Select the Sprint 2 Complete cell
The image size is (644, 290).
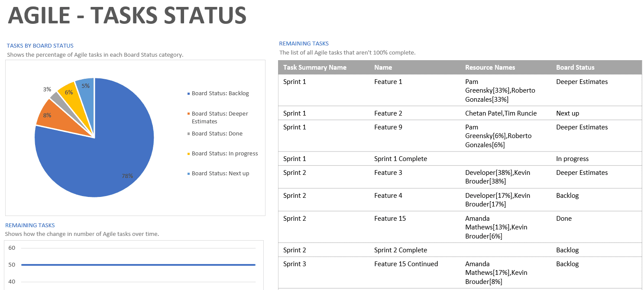(401, 250)
